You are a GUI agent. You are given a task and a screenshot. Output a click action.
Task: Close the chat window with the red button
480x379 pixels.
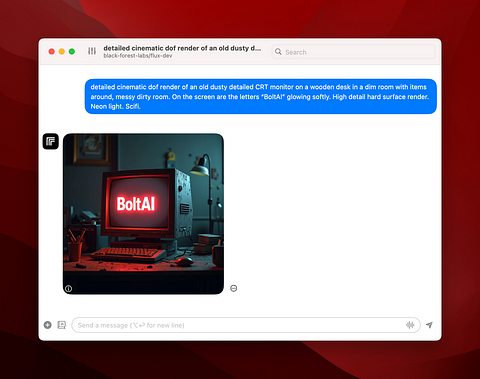(52, 51)
